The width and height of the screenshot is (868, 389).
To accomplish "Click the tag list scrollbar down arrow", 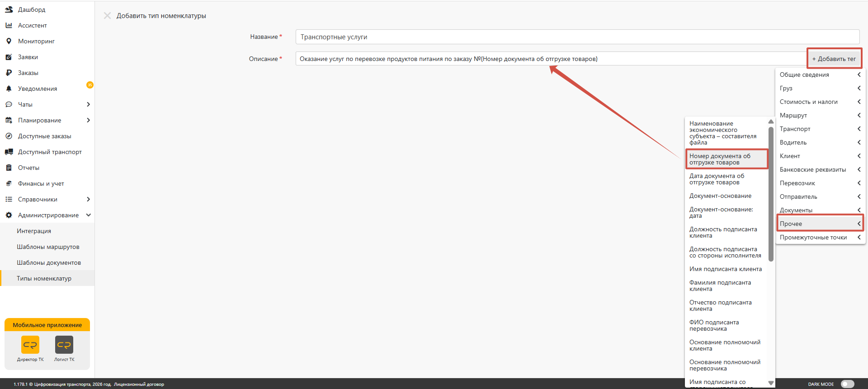I will coord(771,383).
